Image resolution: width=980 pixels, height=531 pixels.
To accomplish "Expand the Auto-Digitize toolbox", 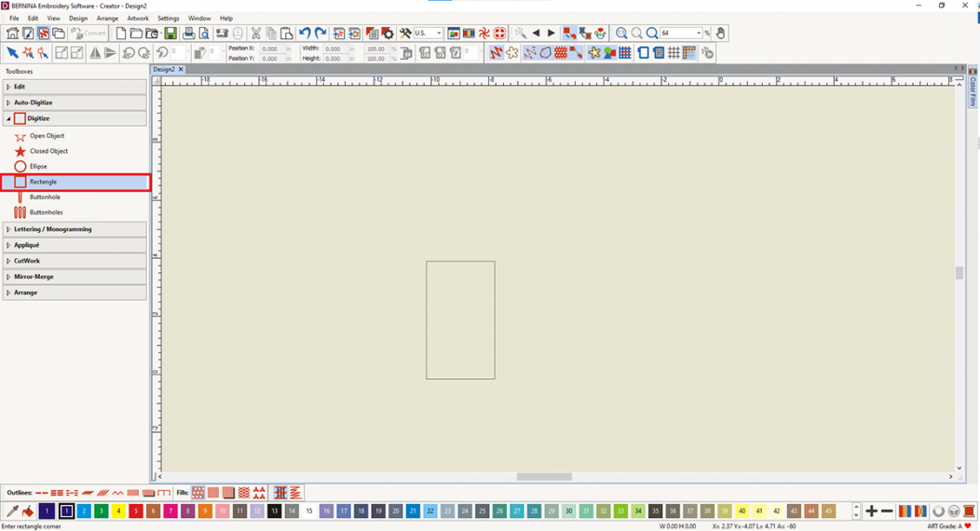I will tap(33, 102).
